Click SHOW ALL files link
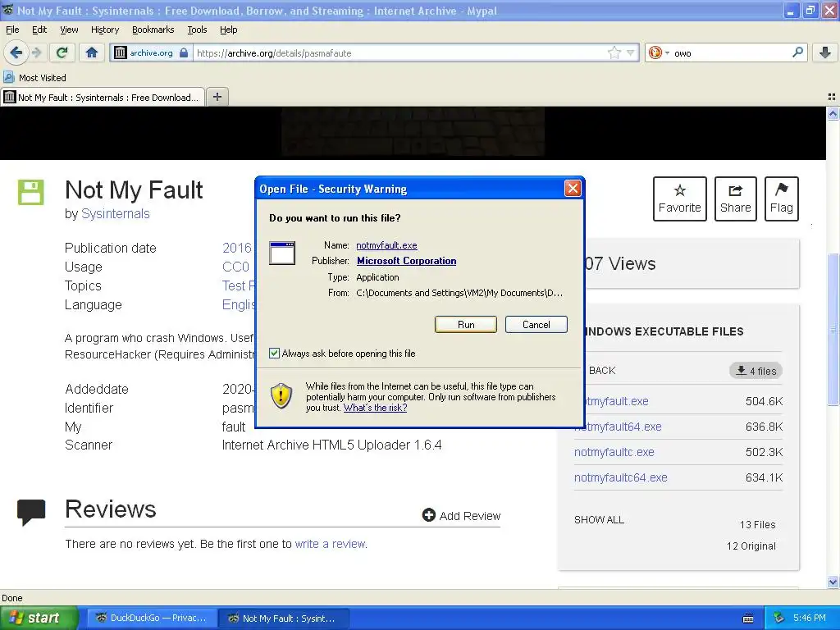The width and height of the screenshot is (840, 630). point(599,519)
